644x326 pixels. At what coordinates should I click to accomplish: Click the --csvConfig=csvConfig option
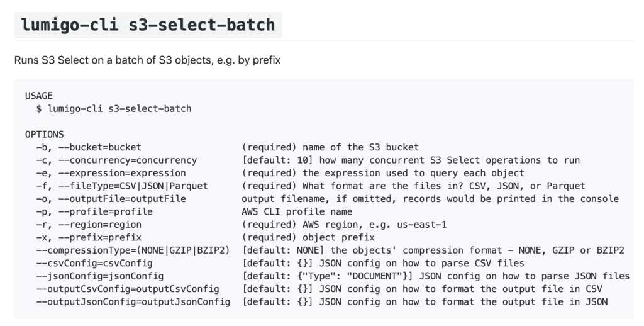click(x=94, y=263)
